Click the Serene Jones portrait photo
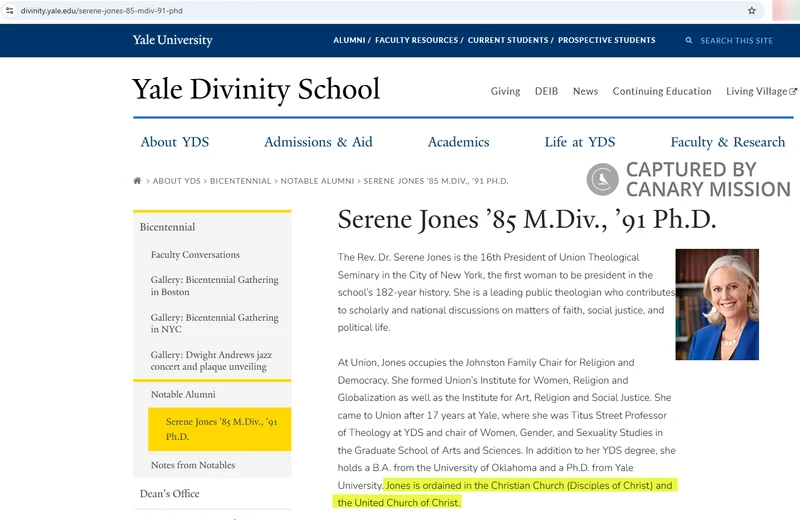800x520 pixels. tap(717, 305)
